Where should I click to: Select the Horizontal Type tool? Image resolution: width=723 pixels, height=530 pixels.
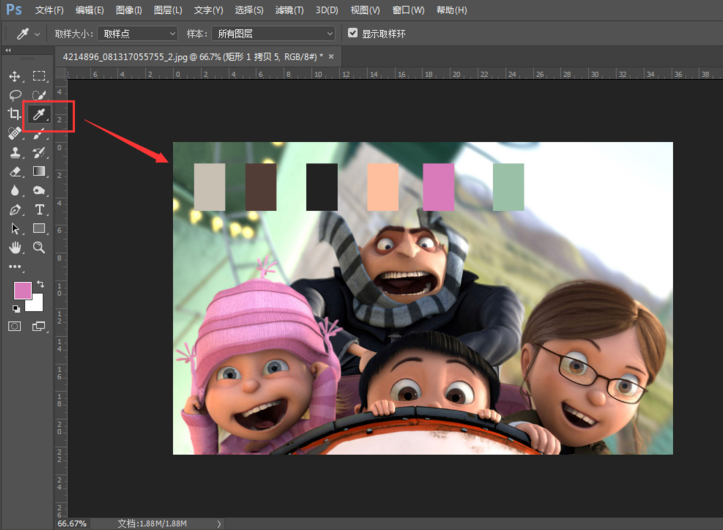tap(40, 210)
